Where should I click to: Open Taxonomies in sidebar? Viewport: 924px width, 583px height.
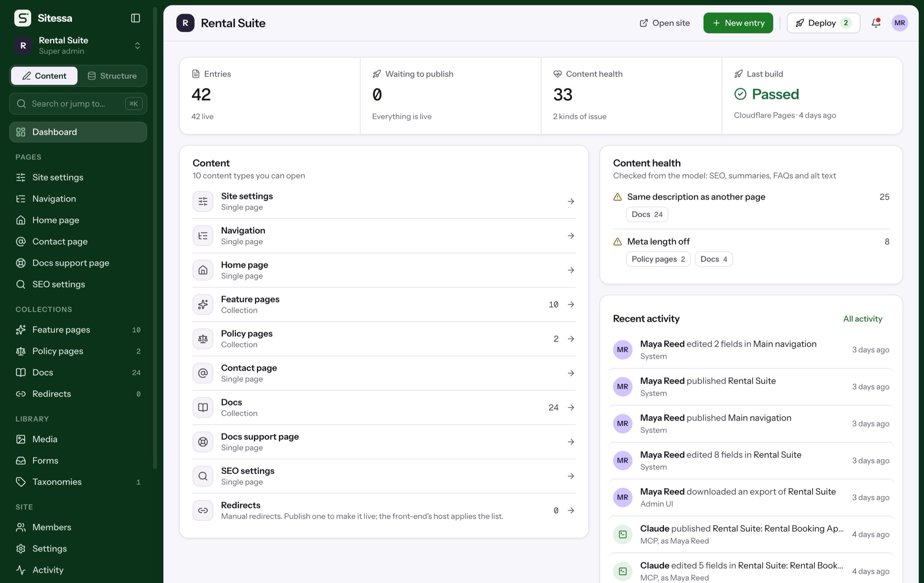pyautogui.click(x=78, y=482)
